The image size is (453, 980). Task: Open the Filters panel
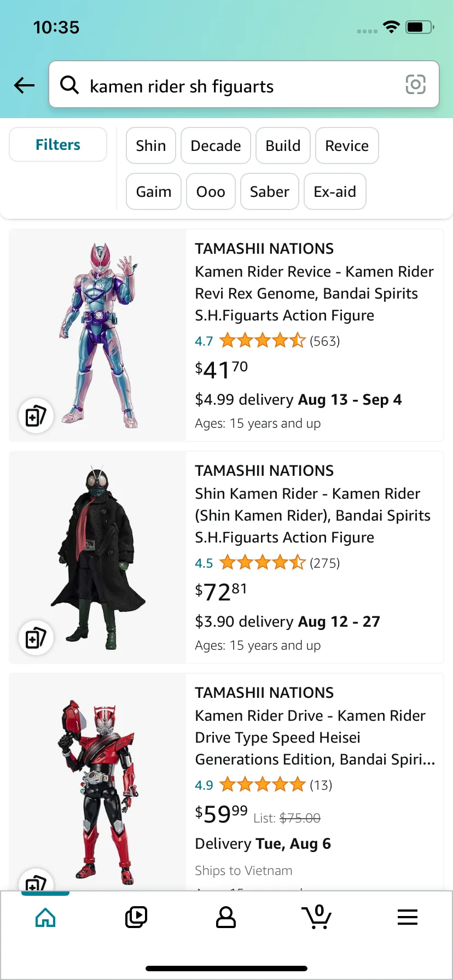point(58,145)
